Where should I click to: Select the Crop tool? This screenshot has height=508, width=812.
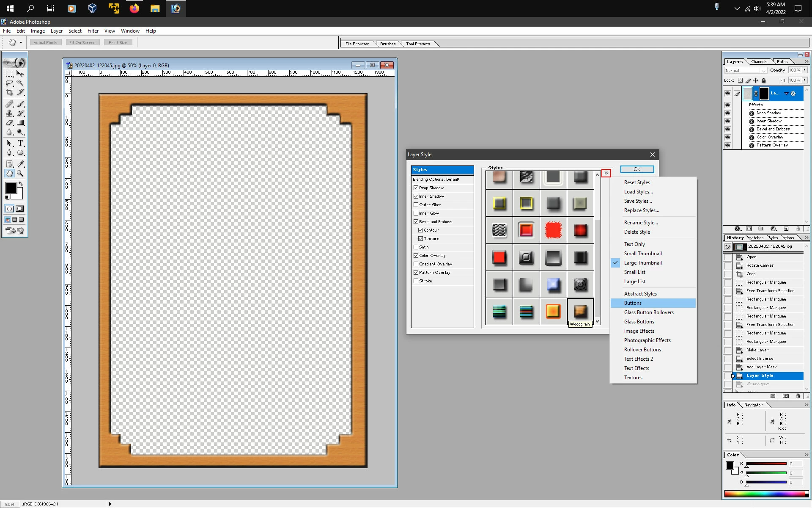(9, 92)
